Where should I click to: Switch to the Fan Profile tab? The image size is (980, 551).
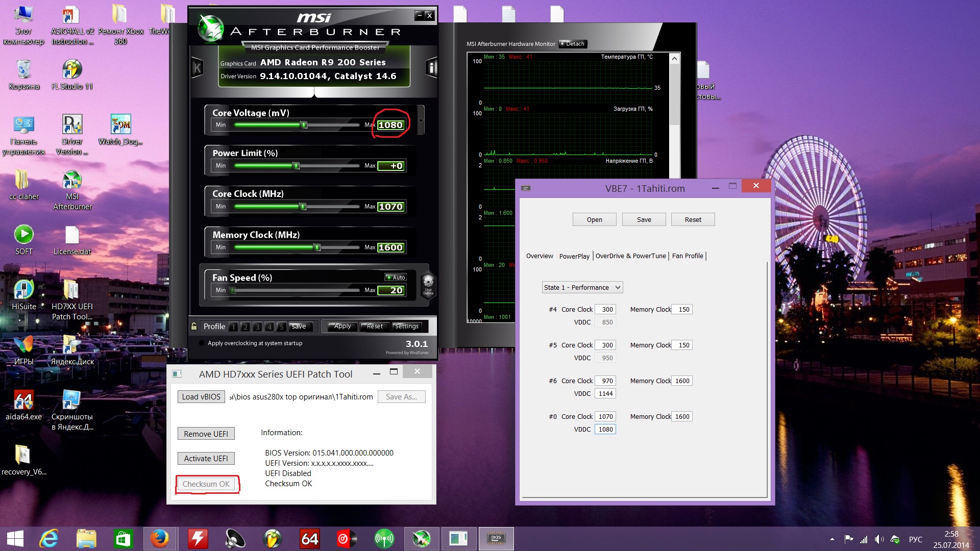687,256
